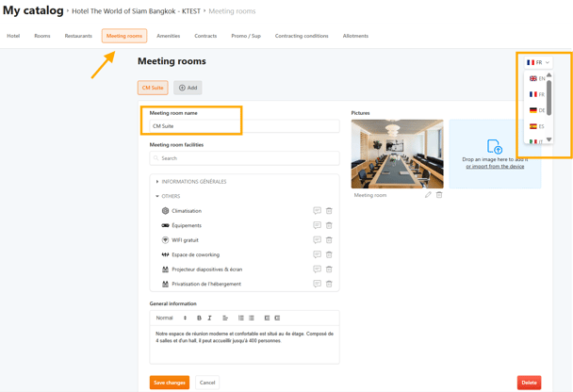Screen dimensions: 573x392
Task: Open comment for WIFI gratuit facility
Action: click(x=317, y=240)
